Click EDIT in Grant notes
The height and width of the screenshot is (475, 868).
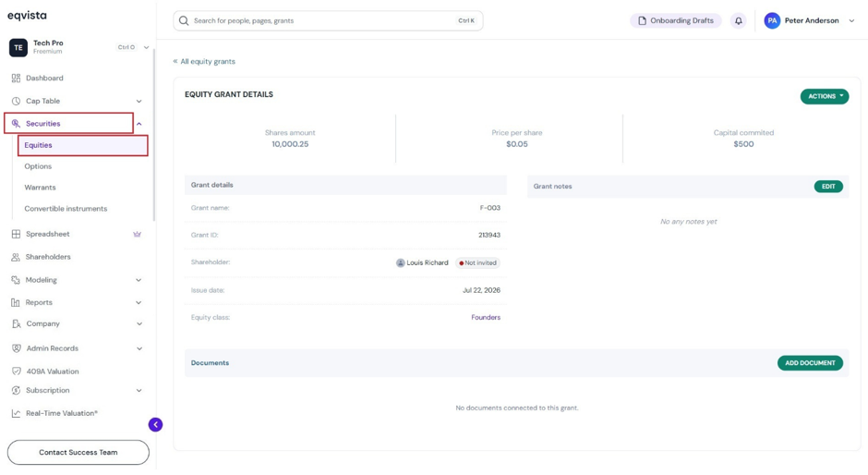coord(828,187)
